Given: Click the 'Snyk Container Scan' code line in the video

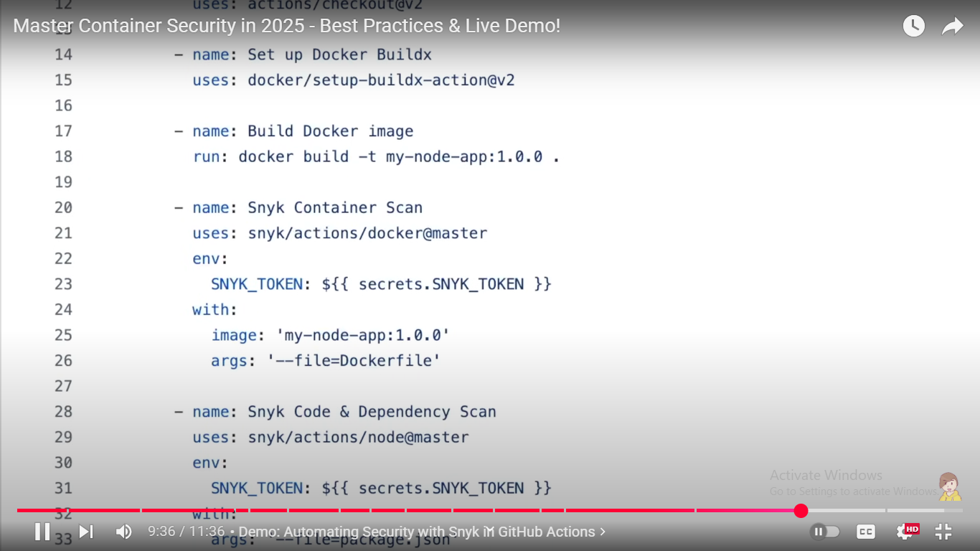Looking at the screenshot, I should click(334, 208).
